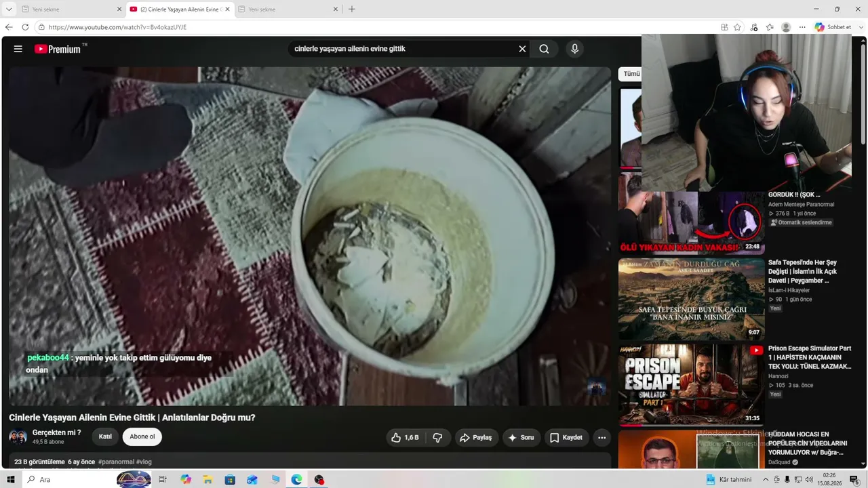Open the clock showing 02:26
The height and width of the screenshot is (488, 868).
829,480
